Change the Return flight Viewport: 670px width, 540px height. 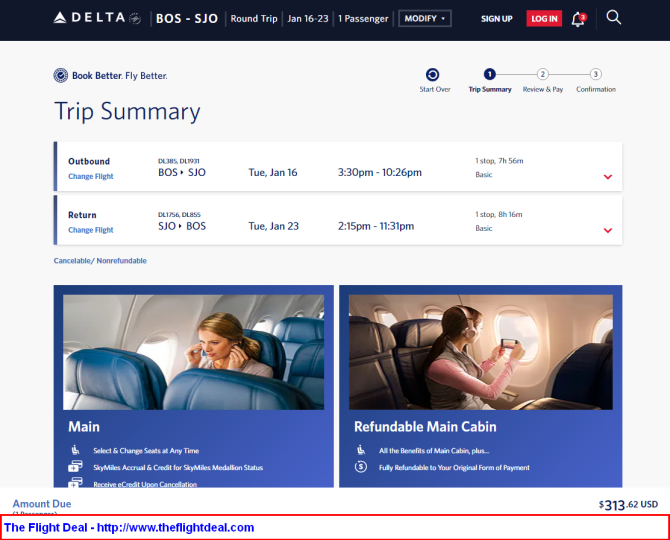point(91,230)
